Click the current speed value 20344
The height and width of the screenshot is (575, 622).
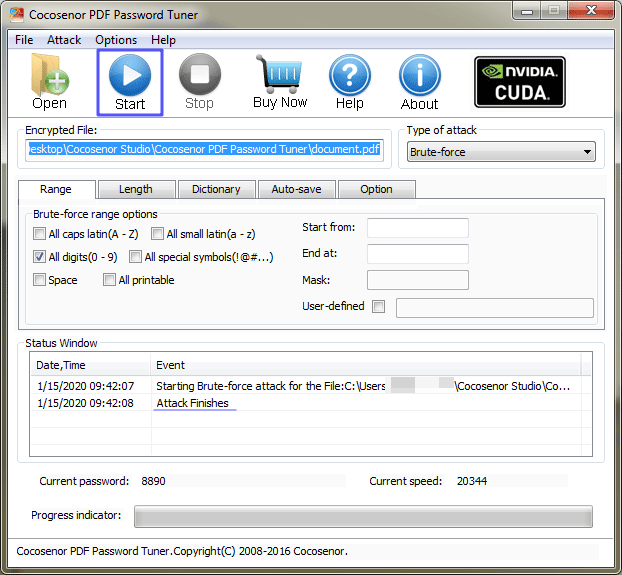pos(472,481)
